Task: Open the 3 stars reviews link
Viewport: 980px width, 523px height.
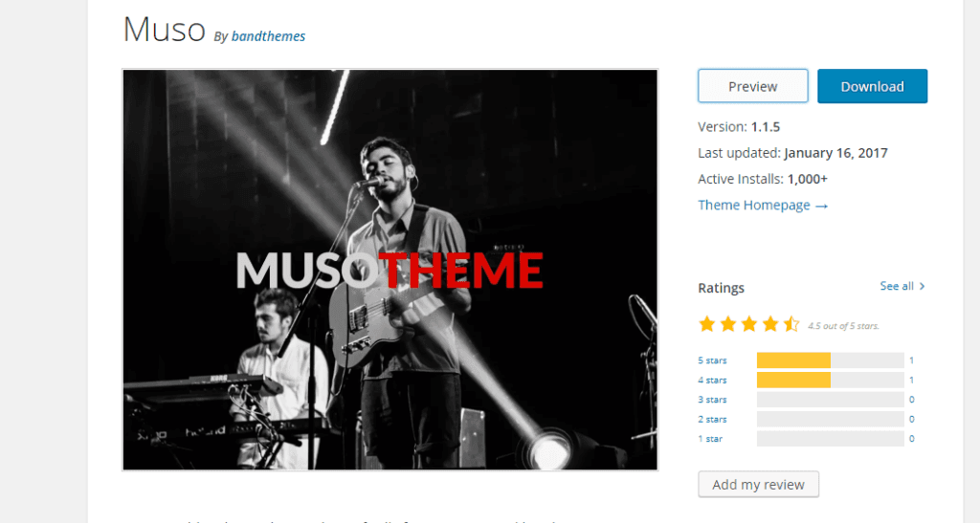Action: [712, 400]
